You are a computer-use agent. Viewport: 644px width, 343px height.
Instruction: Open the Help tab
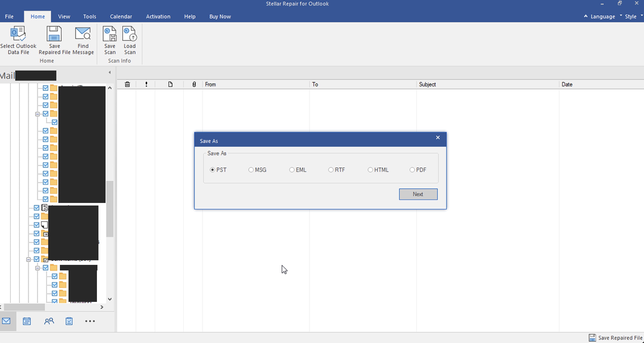tap(190, 16)
